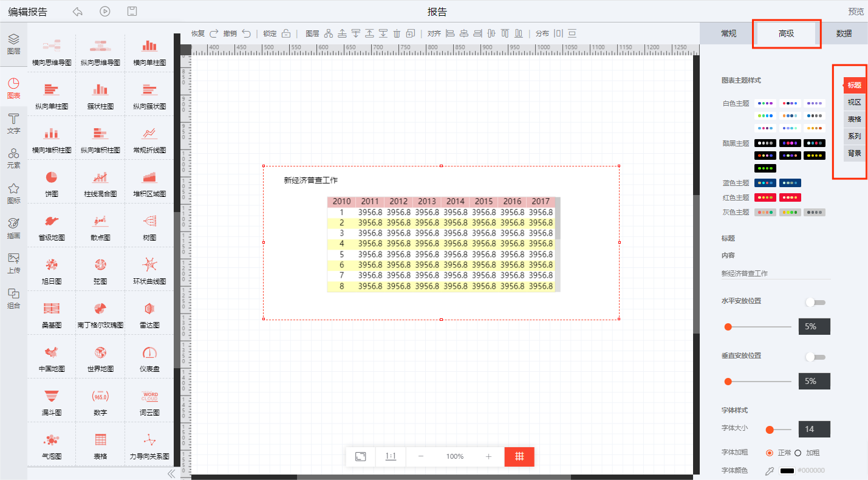868x480 pixels.
Task: Enable the 垂直安放位置 toggle switch
Action: 815,357
